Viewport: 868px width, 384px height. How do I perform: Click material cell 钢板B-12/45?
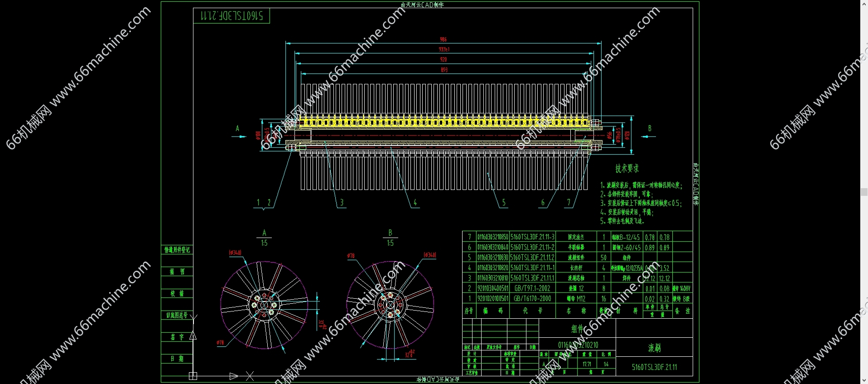[626, 237]
